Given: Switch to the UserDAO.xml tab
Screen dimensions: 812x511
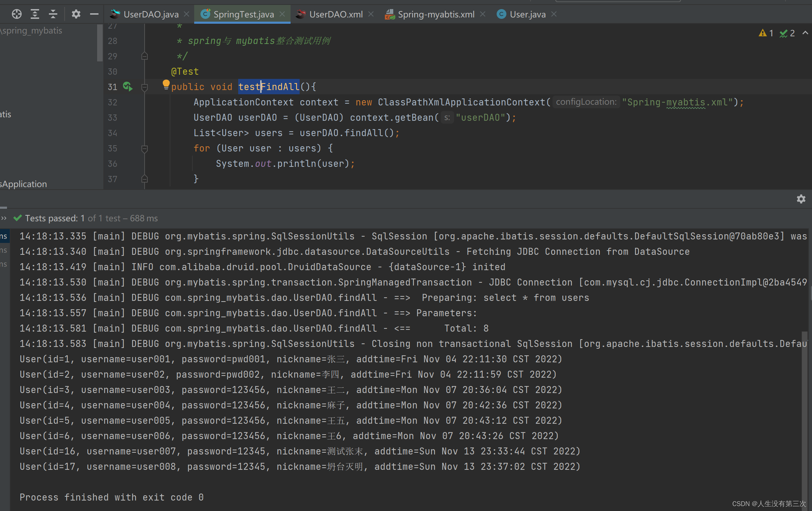Looking at the screenshot, I should pyautogui.click(x=335, y=14).
